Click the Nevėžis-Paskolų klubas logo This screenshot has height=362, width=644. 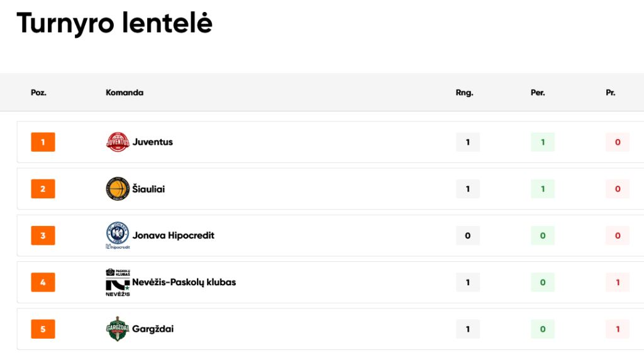pyautogui.click(x=118, y=283)
